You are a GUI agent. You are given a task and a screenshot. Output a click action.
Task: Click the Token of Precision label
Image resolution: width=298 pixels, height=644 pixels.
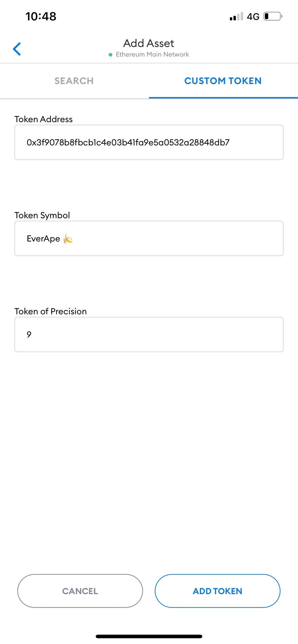click(50, 311)
